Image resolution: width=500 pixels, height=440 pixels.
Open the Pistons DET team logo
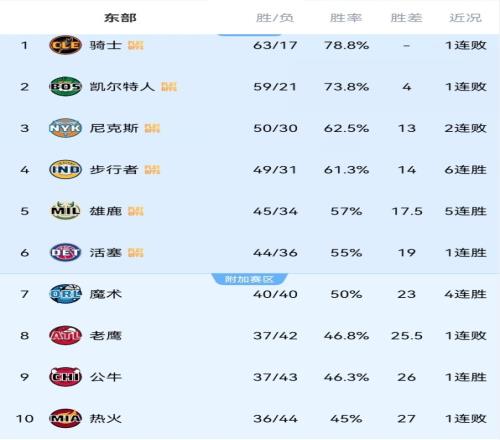pos(65,252)
